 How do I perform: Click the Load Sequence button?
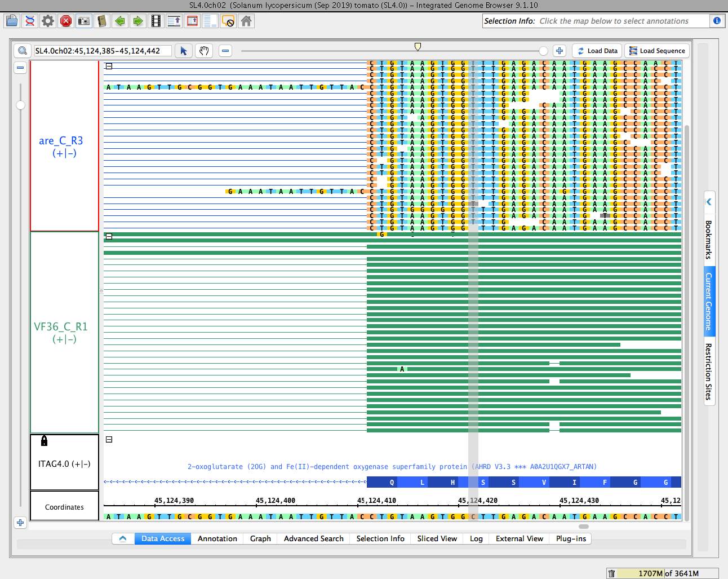[657, 51]
